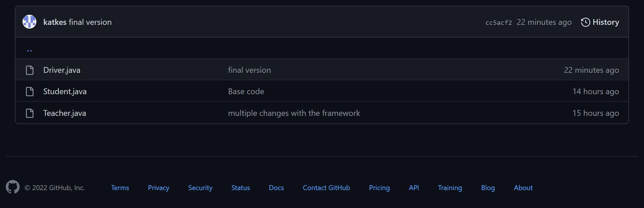
Task: Open the katkes profile avatar
Action: [29, 22]
